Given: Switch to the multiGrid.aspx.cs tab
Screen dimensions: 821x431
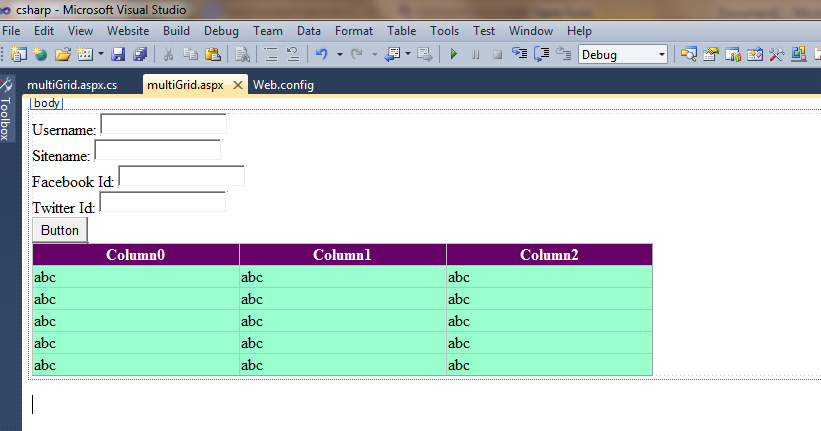Looking at the screenshot, I should pos(72,85).
